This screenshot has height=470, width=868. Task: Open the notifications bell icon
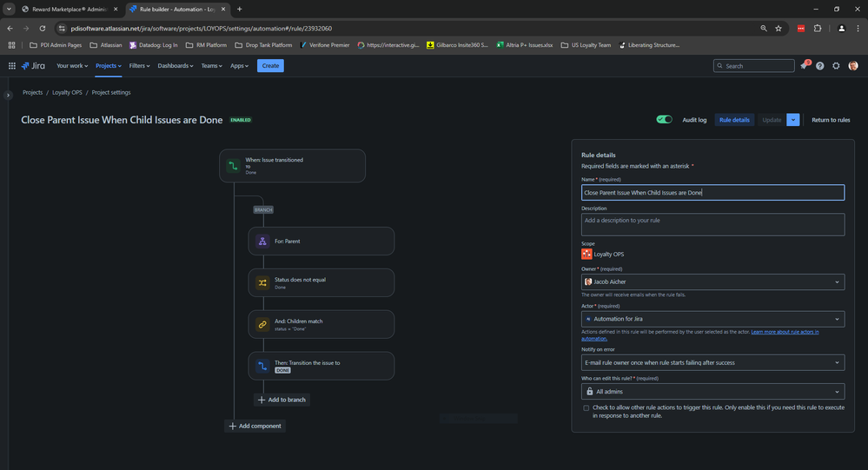pyautogui.click(x=804, y=66)
